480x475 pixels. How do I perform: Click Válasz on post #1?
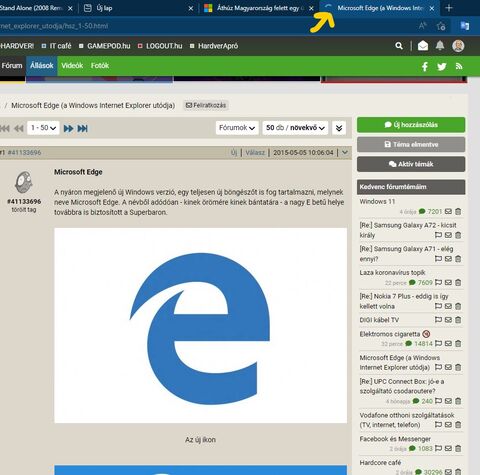point(255,153)
